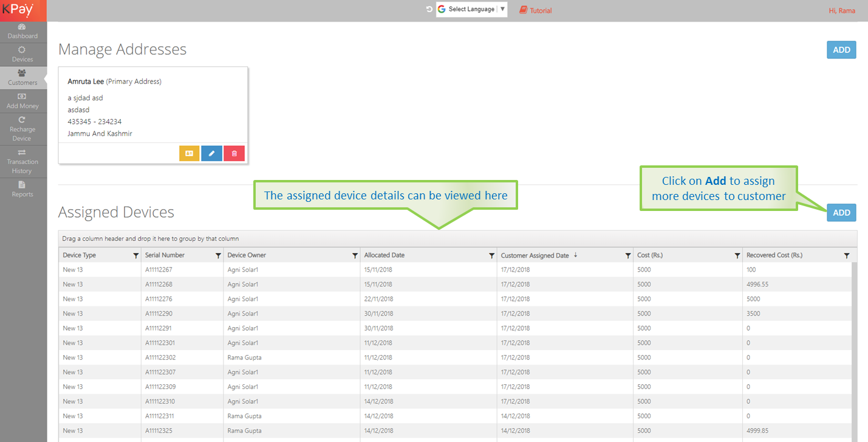Screen dimensions: 868x442
Task: Sort by Customer Assigned Date column header
Action: [535, 256]
